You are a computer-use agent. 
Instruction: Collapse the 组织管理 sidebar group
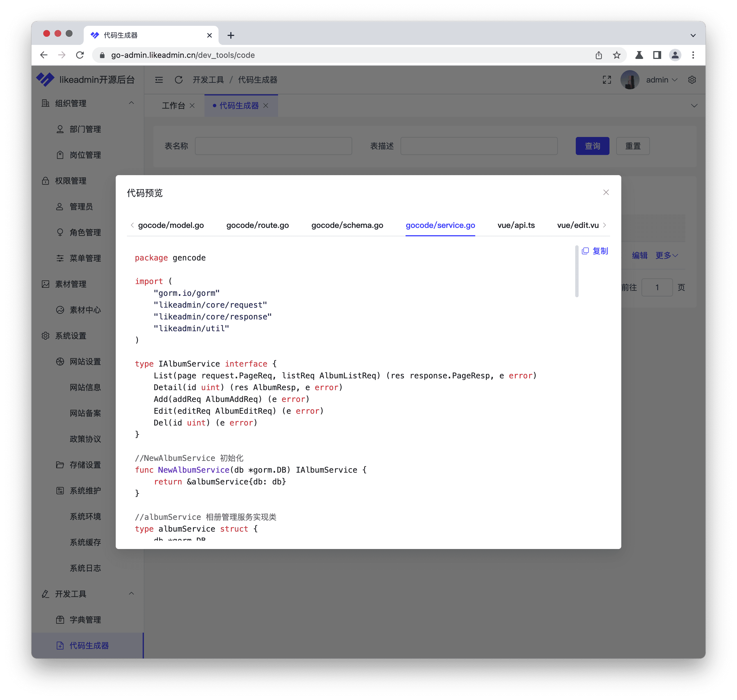point(131,103)
